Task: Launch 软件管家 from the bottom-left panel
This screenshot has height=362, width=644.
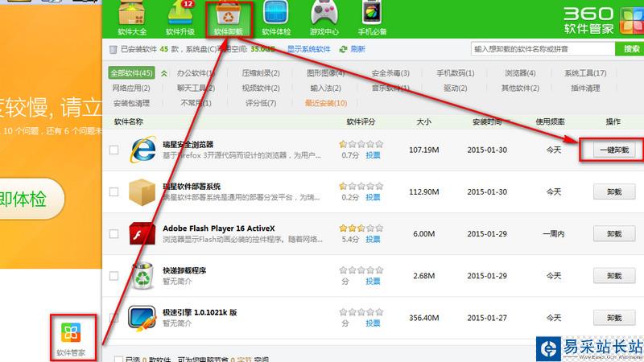Action: pyautogui.click(x=71, y=339)
